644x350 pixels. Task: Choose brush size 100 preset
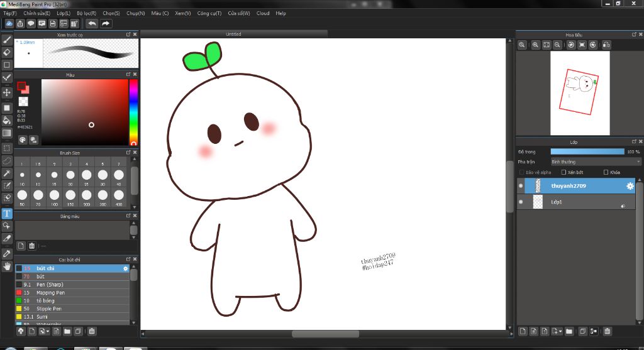pos(54,195)
